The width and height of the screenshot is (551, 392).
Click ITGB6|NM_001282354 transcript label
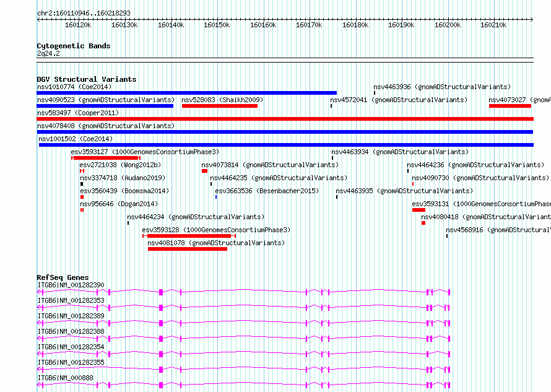point(71,347)
